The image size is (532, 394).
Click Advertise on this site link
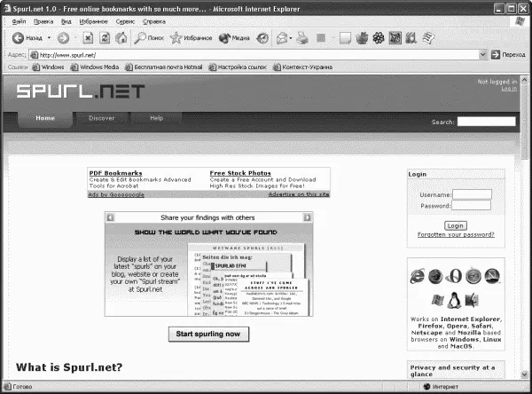(299, 194)
